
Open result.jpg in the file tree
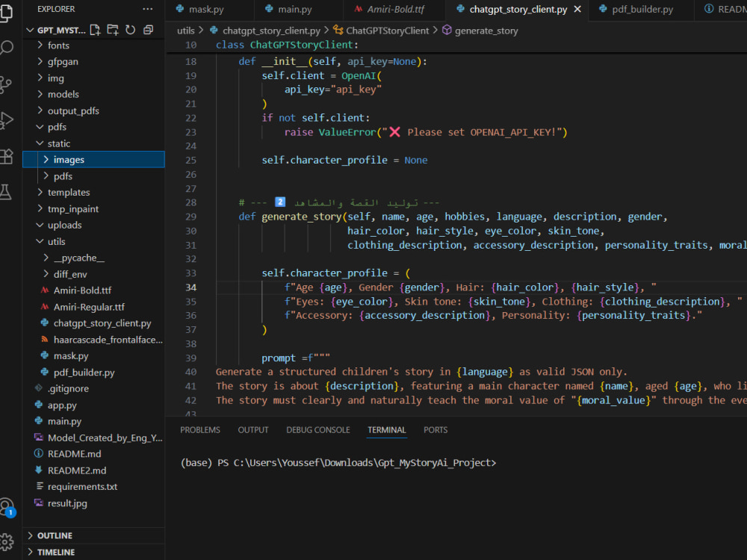coord(94,503)
